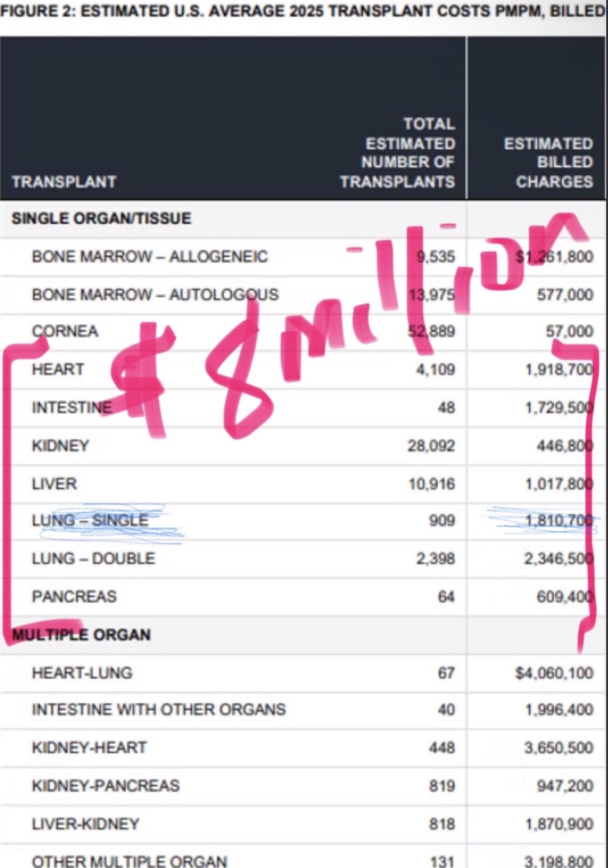Click the Heart-Lung row label
This screenshot has height=868, width=608.
click(82, 673)
